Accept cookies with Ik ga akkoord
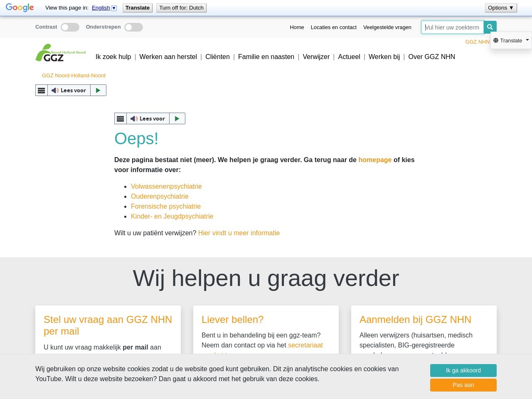Viewport: 532px width, 399px height. click(x=463, y=370)
